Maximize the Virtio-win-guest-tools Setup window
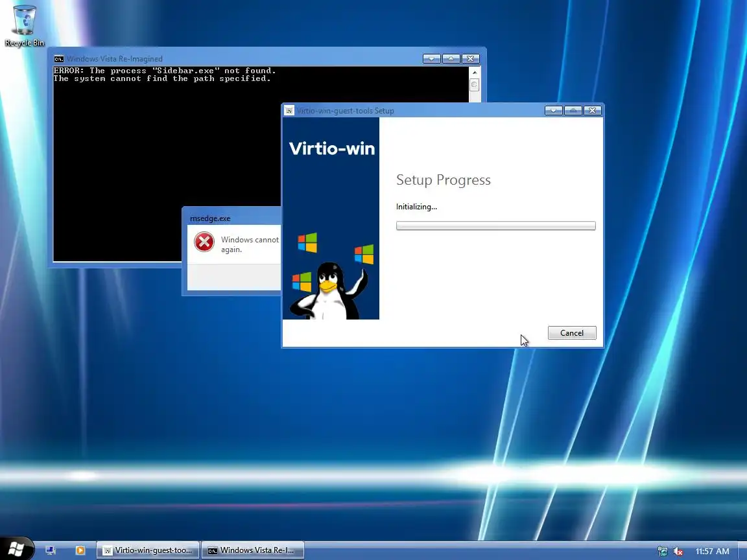 573,110
